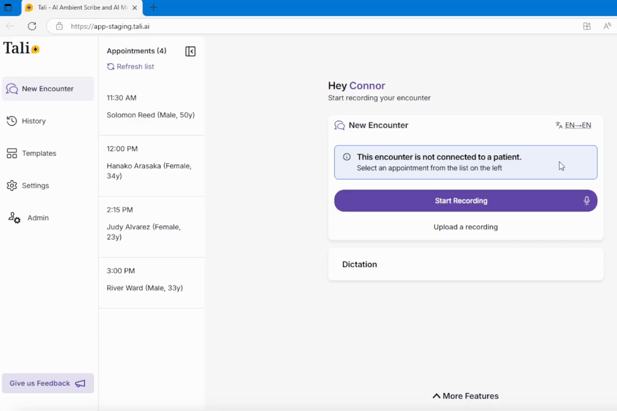Image resolution: width=617 pixels, height=411 pixels.
Task: Click the info icon in patient notice
Action: click(347, 157)
